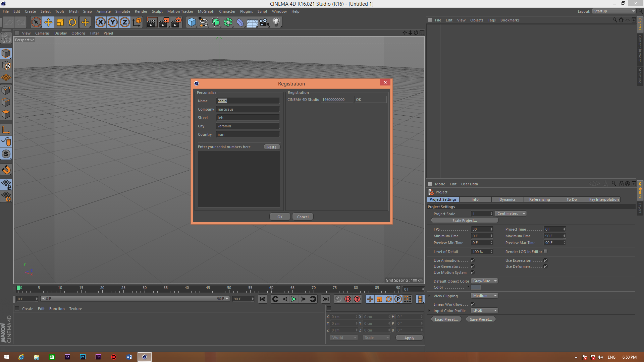Toggle Use Motion System checkbox

(x=473, y=273)
